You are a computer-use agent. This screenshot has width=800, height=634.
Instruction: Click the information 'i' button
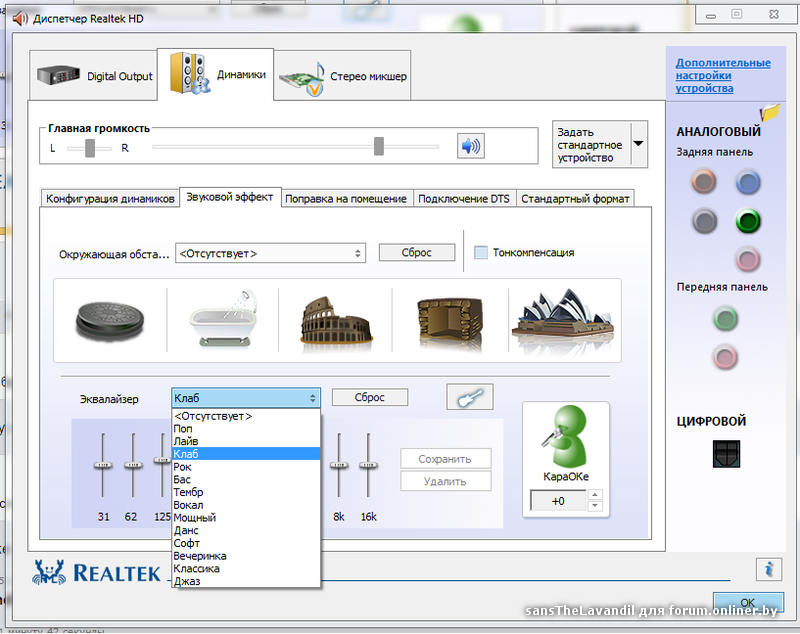point(769,568)
